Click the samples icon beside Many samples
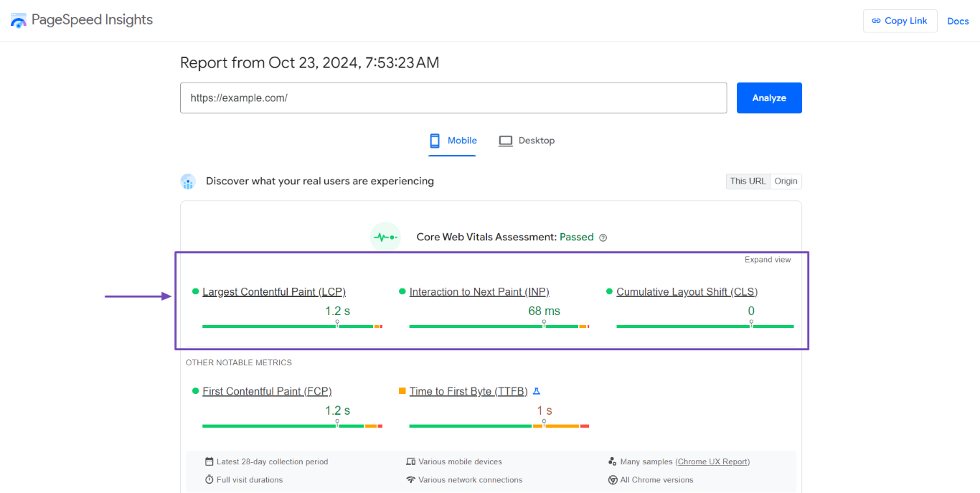980x493 pixels. [x=613, y=461]
